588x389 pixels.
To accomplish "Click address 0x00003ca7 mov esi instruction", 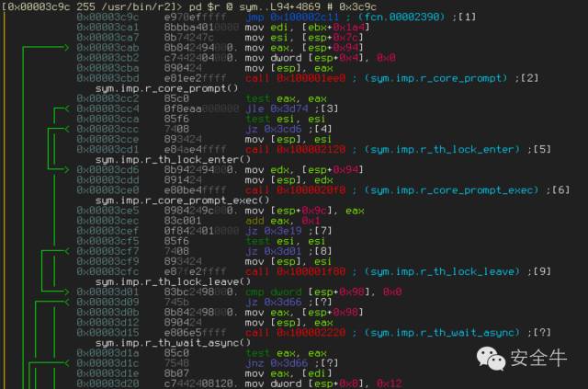I will [304, 38].
